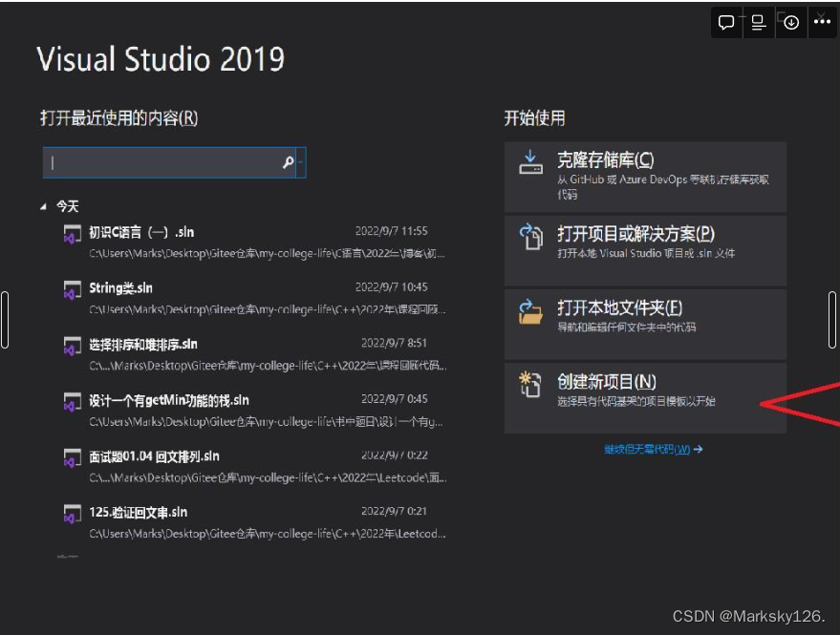Viewport: 840px width, 635px height.
Task: Click the file path under String类.sln
Action: point(268,309)
